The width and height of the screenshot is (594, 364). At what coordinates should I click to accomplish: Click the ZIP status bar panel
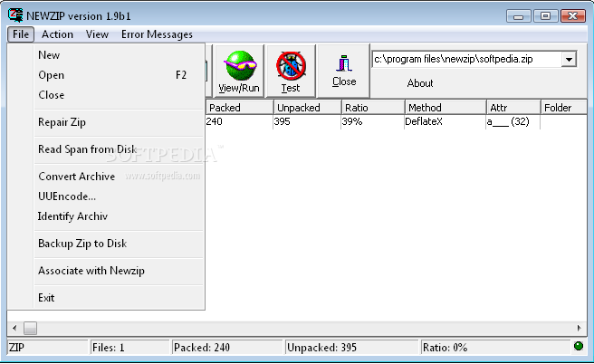pyautogui.click(x=48, y=348)
